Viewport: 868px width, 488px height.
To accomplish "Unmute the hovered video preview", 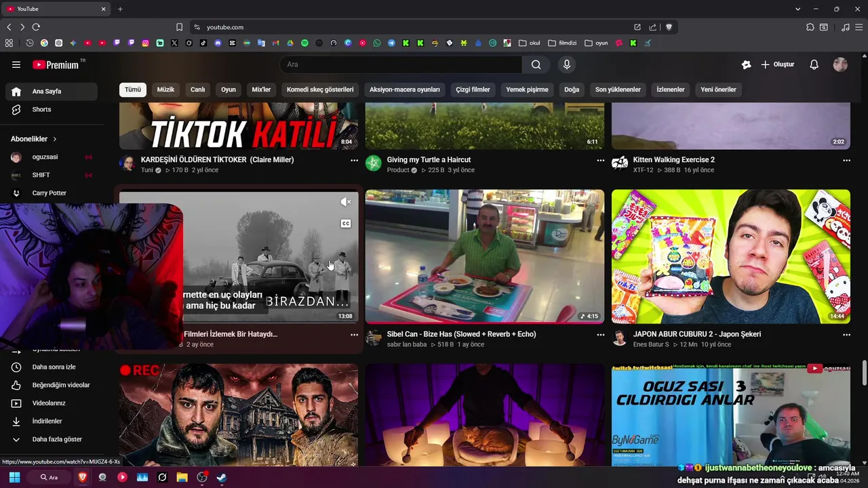I will tap(346, 202).
